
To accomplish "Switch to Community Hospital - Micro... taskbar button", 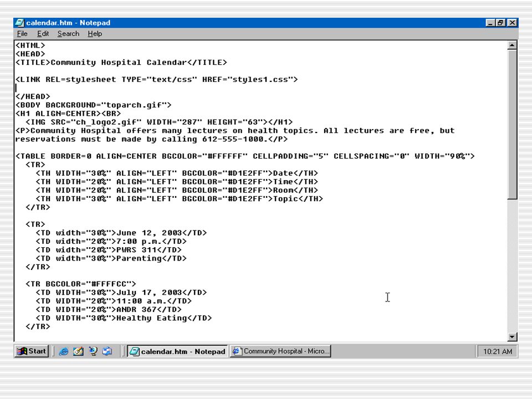I will (x=280, y=351).
